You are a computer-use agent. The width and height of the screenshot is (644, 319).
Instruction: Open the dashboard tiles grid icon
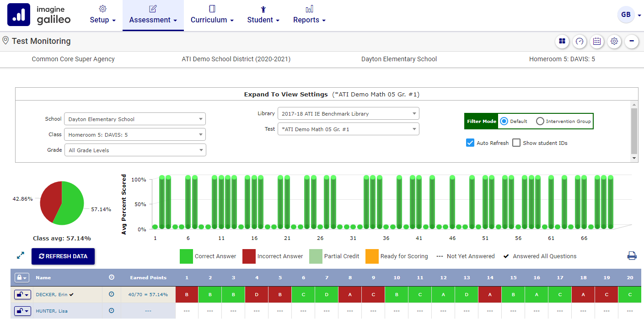click(562, 41)
